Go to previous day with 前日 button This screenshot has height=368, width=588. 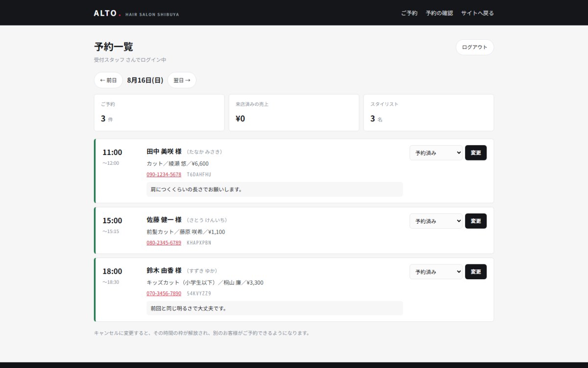coord(108,80)
